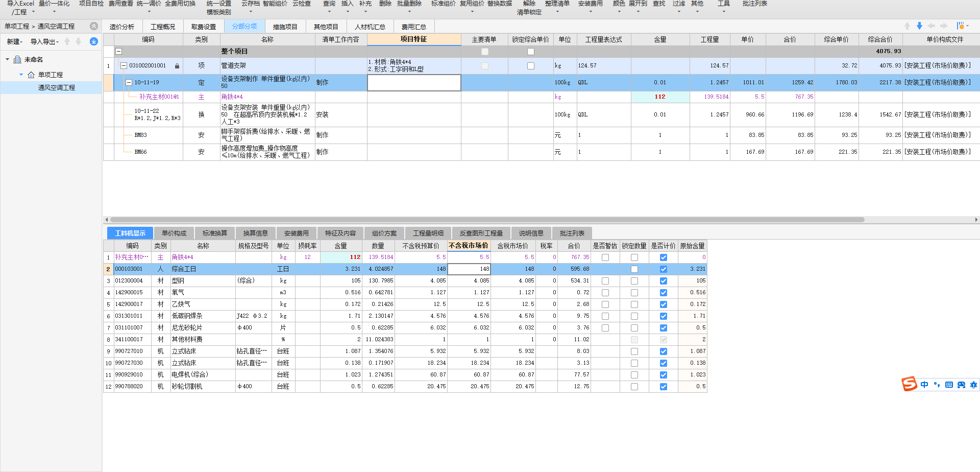Viewport: 980px width, 472px height.
Task: Click the 项目自检 toolbar button
Action: pos(91,4)
